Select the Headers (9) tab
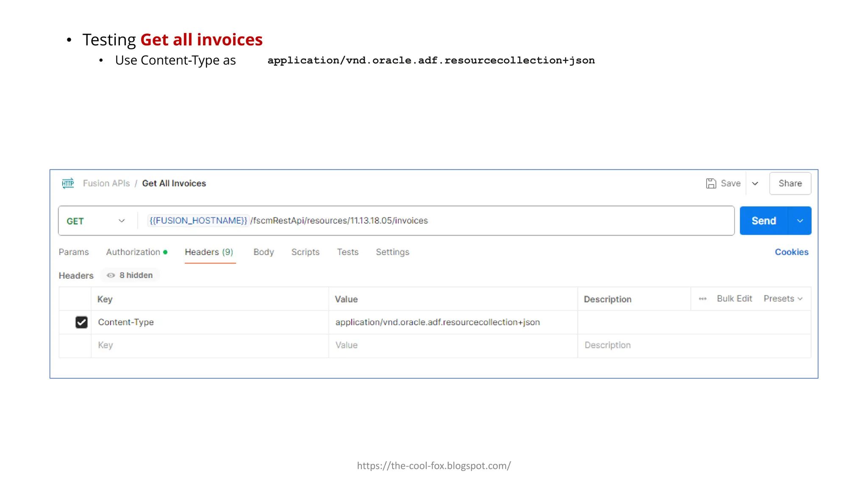Image resolution: width=868 pixels, height=488 pixels. coord(209,252)
